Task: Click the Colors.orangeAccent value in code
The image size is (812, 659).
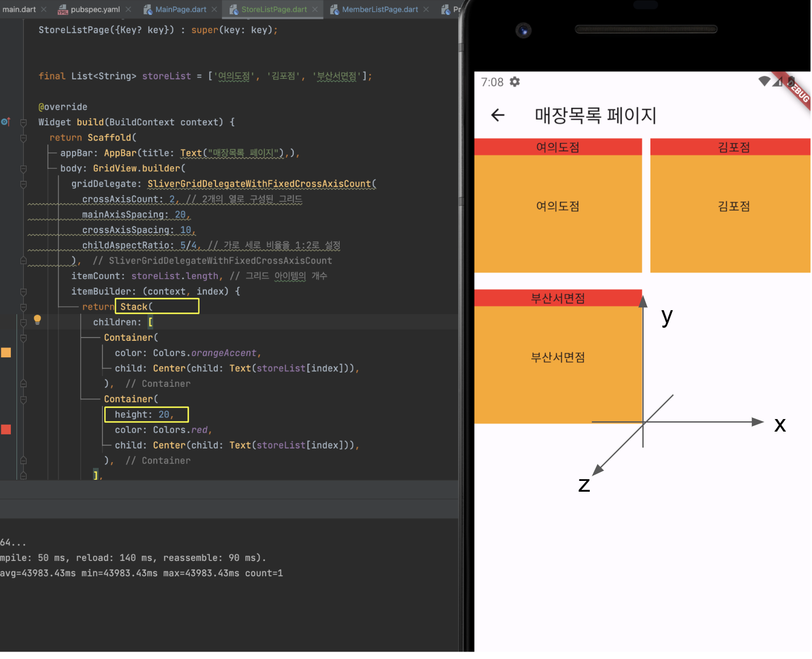Action: (205, 353)
